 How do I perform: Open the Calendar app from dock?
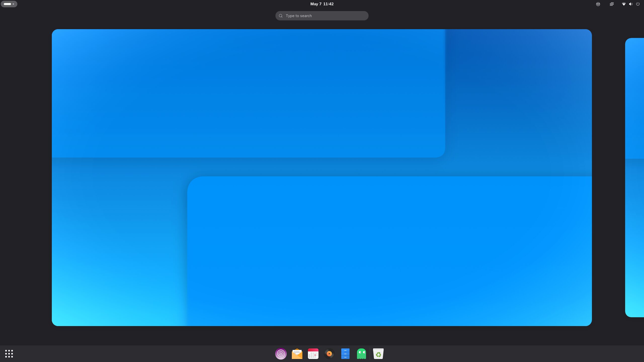click(313, 354)
